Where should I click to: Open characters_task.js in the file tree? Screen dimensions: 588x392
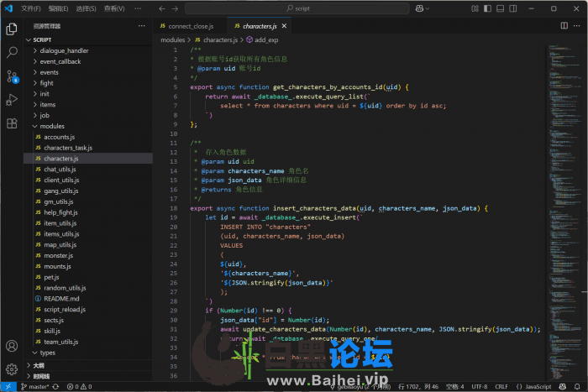pyautogui.click(x=88, y=148)
